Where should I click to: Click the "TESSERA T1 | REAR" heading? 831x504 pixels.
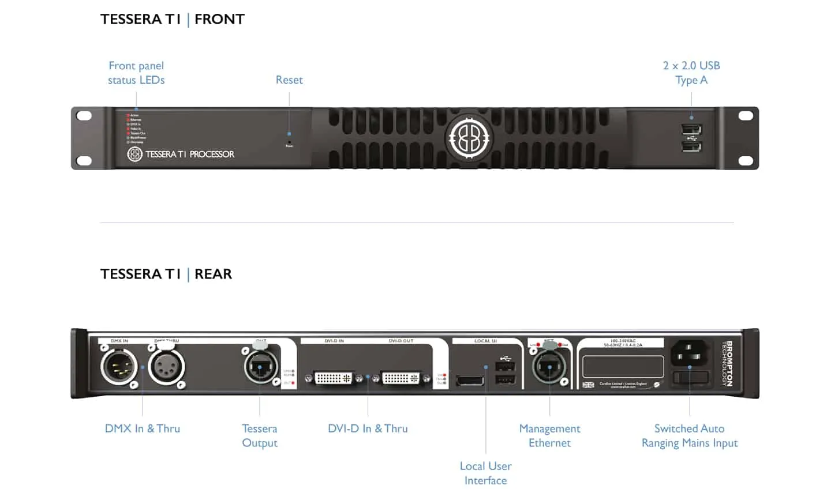coord(166,274)
